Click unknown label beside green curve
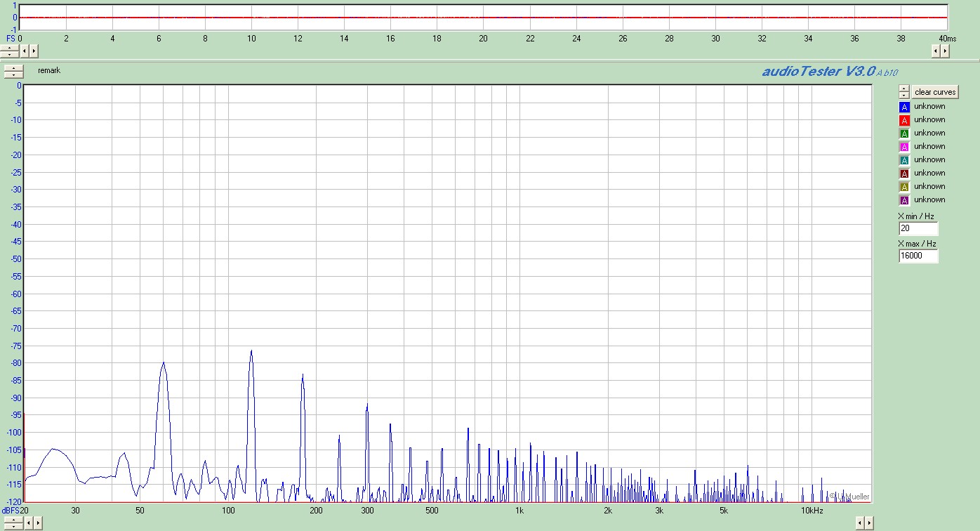The image size is (980, 531). coord(929,133)
